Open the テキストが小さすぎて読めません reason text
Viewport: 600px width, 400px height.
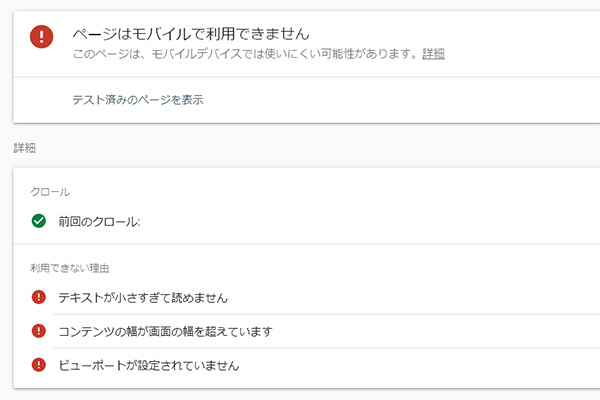(143, 297)
